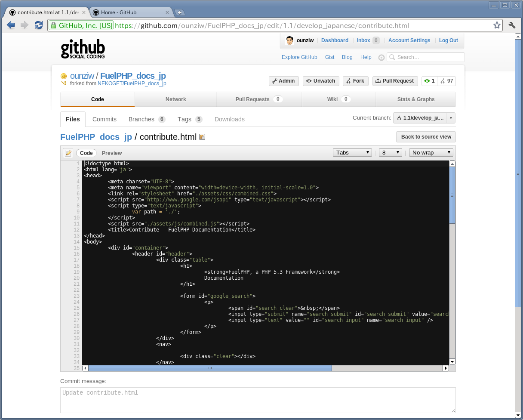Open the Blog link

click(x=347, y=57)
